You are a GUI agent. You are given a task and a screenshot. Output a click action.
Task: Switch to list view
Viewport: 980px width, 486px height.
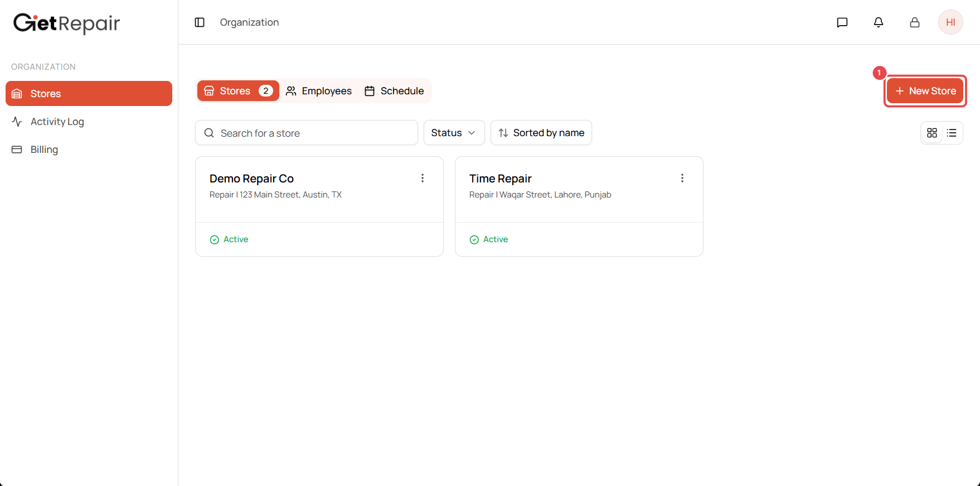click(952, 133)
